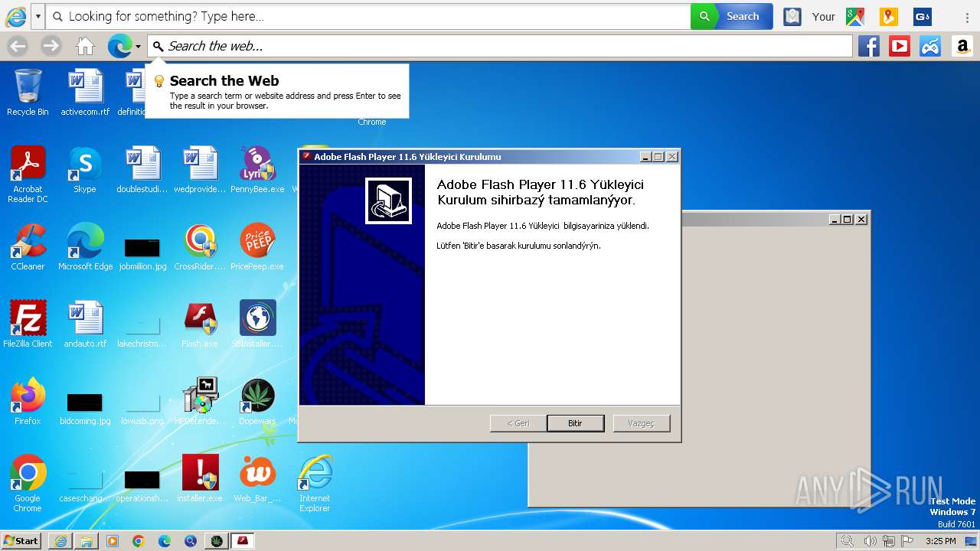Click the media player taskbar icon
Image resolution: width=980 pixels, height=551 pixels.
(x=113, y=541)
